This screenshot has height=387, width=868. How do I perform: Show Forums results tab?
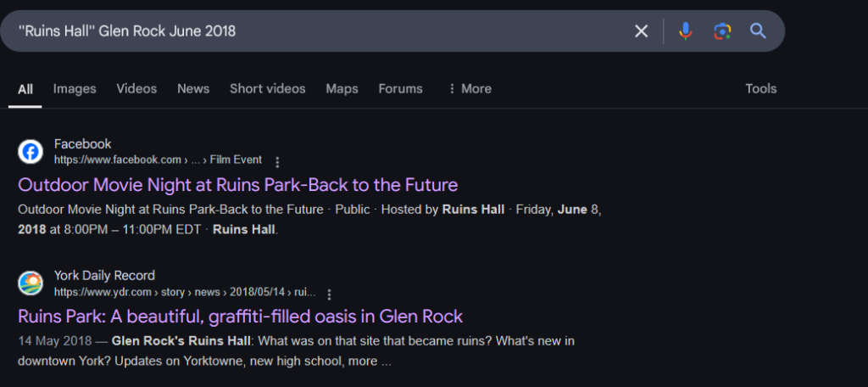[400, 89]
